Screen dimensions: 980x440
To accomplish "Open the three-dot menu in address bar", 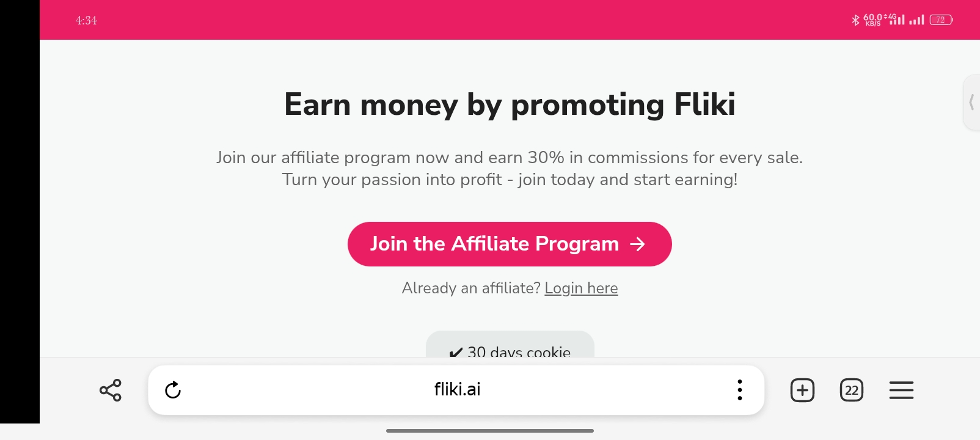I will pos(739,390).
